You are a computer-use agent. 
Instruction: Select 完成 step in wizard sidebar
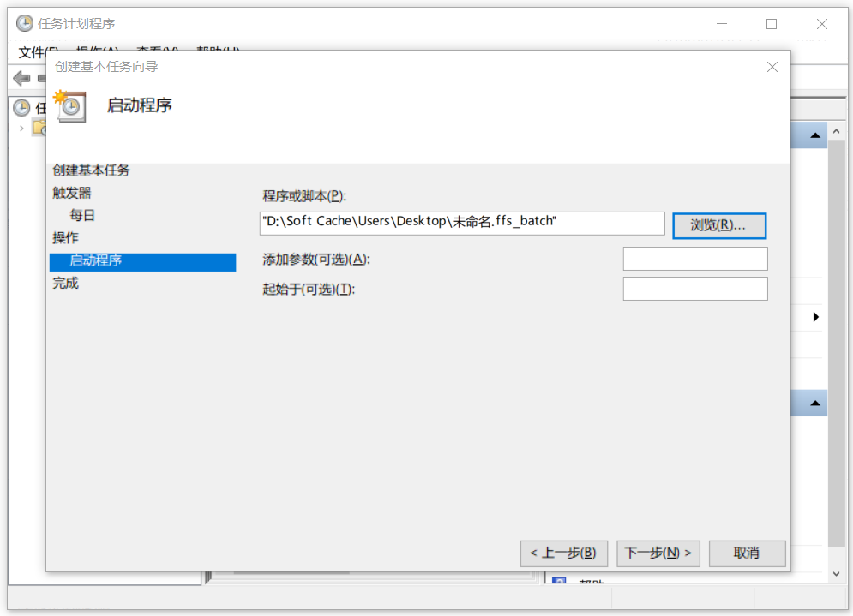(65, 284)
